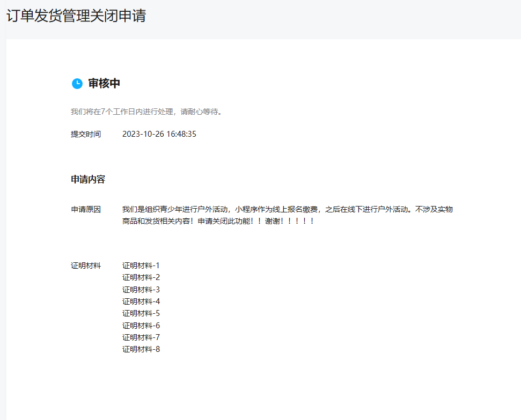The height and width of the screenshot is (420, 521).
Task: Click the 证明材料 field label
Action: (86, 266)
